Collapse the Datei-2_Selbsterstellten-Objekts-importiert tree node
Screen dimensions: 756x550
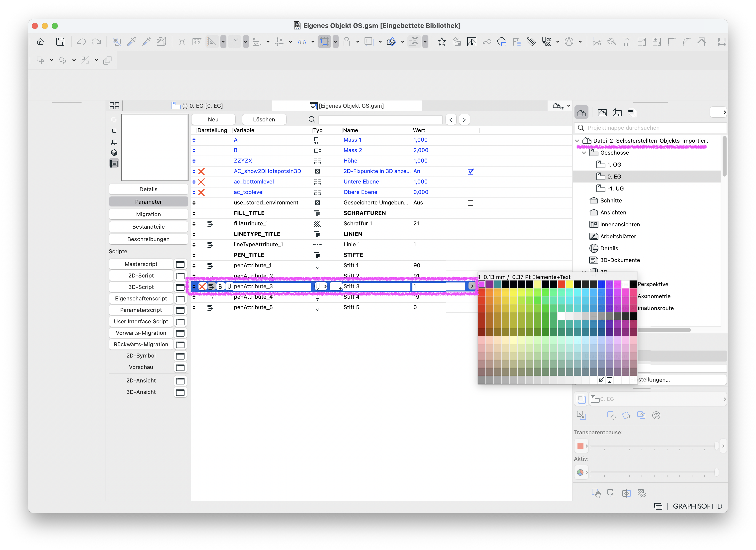[577, 141]
